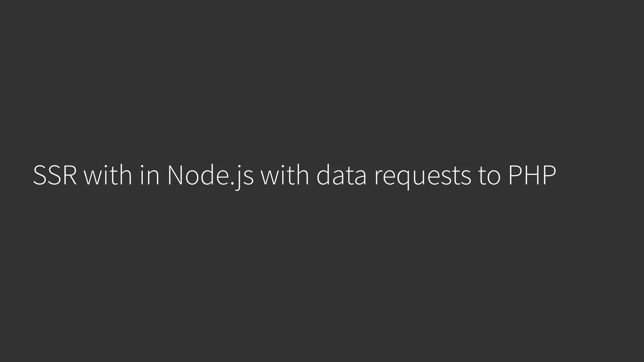Click the first "P" of PHP
Viewport: 644px width, 362px height.
click(x=515, y=175)
